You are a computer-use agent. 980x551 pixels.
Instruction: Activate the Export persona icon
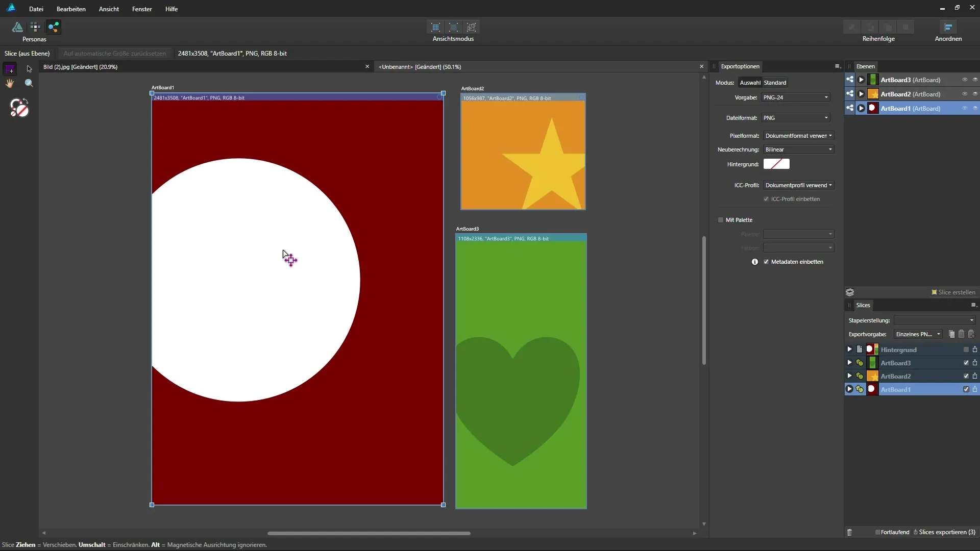[x=53, y=27]
